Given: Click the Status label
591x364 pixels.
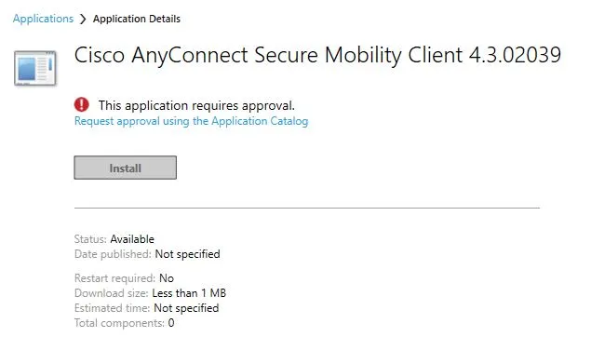Looking at the screenshot, I should point(90,239).
